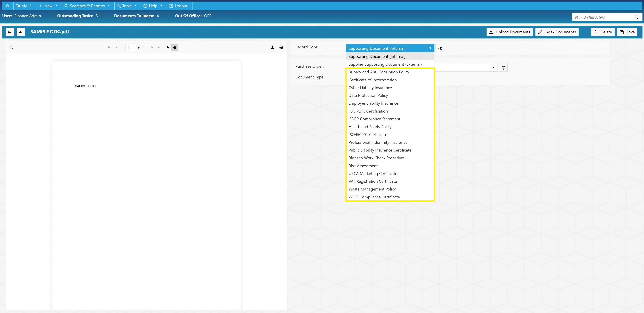Select Waste Management Policy

tap(390, 189)
